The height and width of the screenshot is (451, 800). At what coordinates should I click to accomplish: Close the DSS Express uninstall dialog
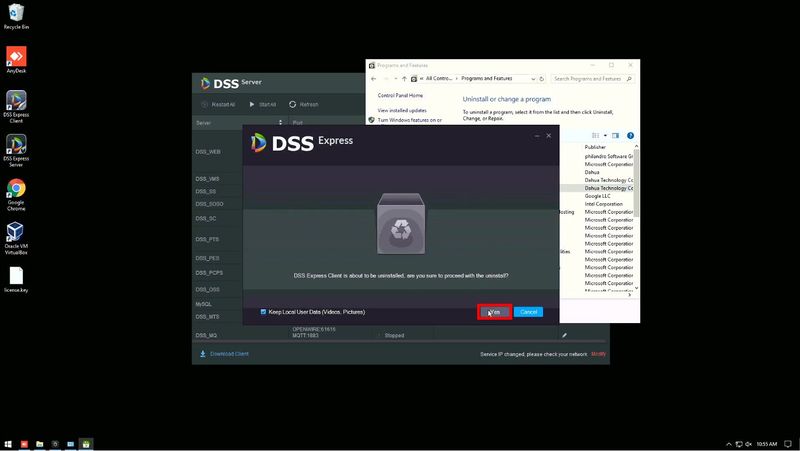click(x=548, y=136)
